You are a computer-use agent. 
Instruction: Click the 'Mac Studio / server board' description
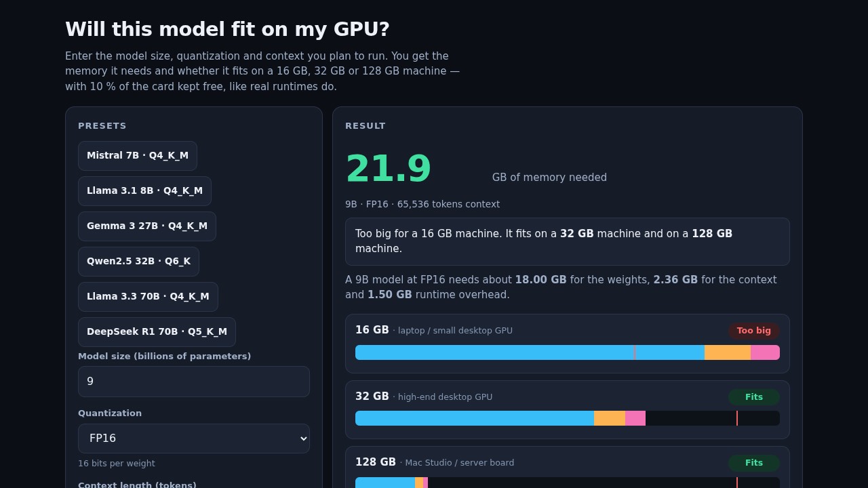[459, 463]
